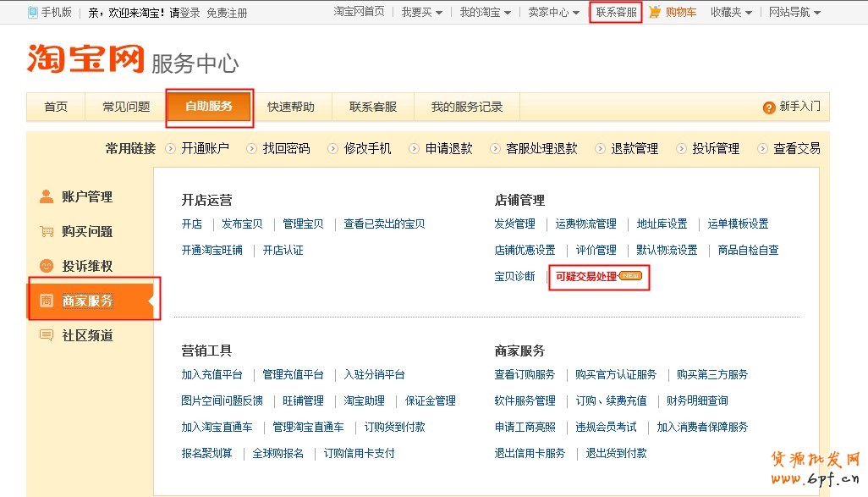Screen dimensions: 868x497
Task: Open the 评价管理 link
Action: point(596,250)
